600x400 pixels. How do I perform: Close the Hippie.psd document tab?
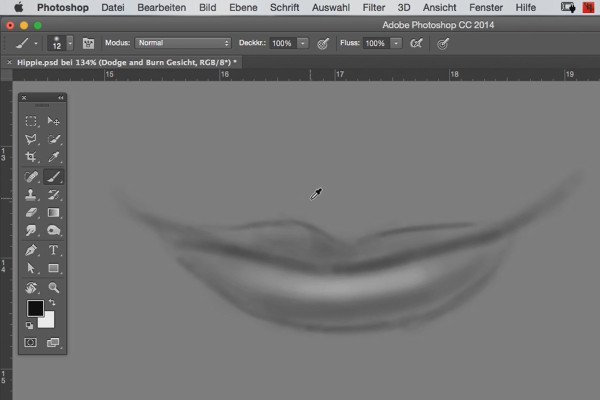(9, 62)
